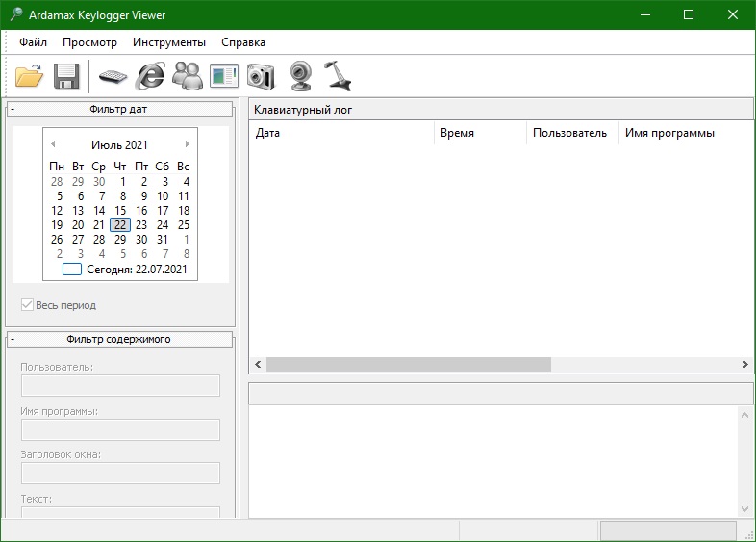Image resolution: width=756 pixels, height=542 pixels.
Task: Open chat log with people icon
Action: coord(188,76)
